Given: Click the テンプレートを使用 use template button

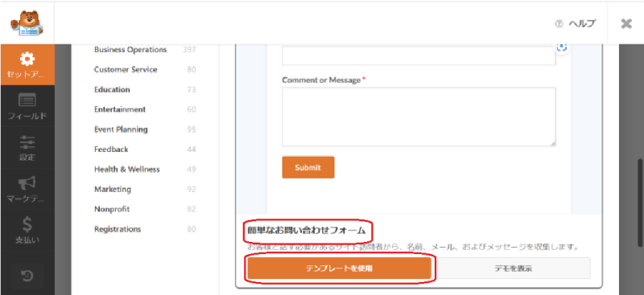Looking at the screenshot, I should pyautogui.click(x=339, y=268).
